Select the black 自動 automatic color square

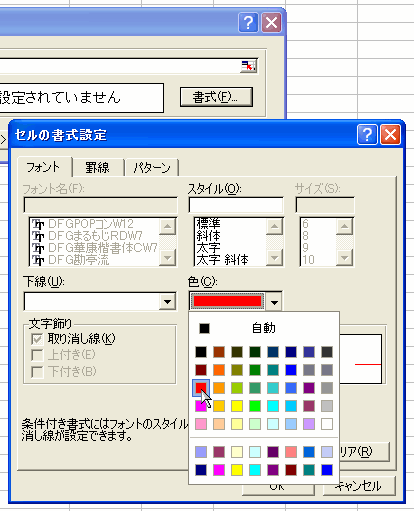coord(204,328)
